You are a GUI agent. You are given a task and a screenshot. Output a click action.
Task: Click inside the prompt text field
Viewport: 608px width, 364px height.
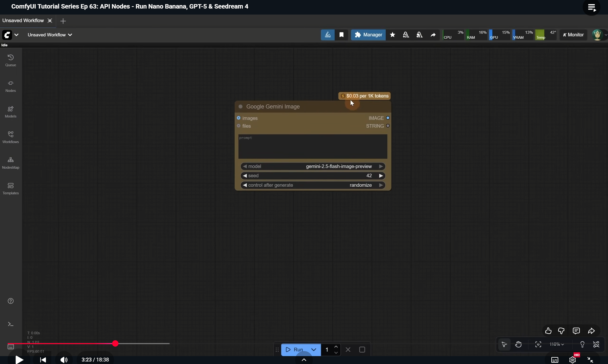click(313, 147)
